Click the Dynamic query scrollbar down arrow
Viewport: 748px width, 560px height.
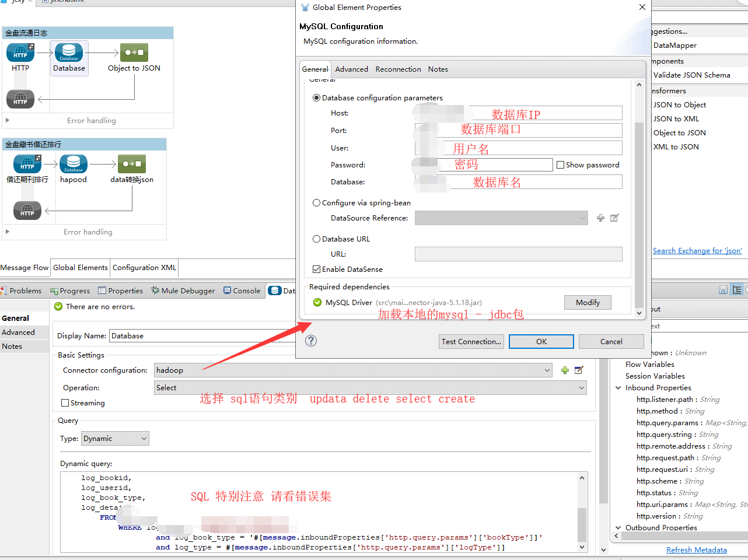click(x=582, y=547)
